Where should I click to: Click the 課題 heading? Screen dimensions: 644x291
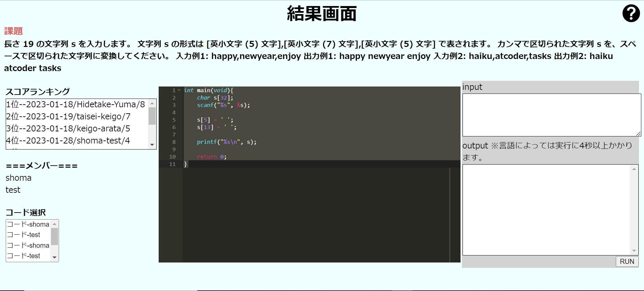pyautogui.click(x=13, y=31)
